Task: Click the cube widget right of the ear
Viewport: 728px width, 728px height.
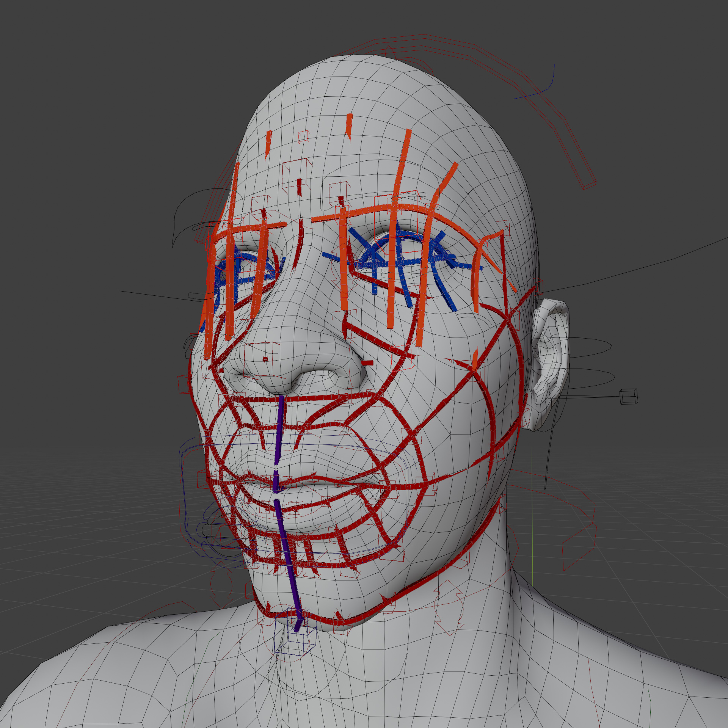Action: tap(628, 396)
